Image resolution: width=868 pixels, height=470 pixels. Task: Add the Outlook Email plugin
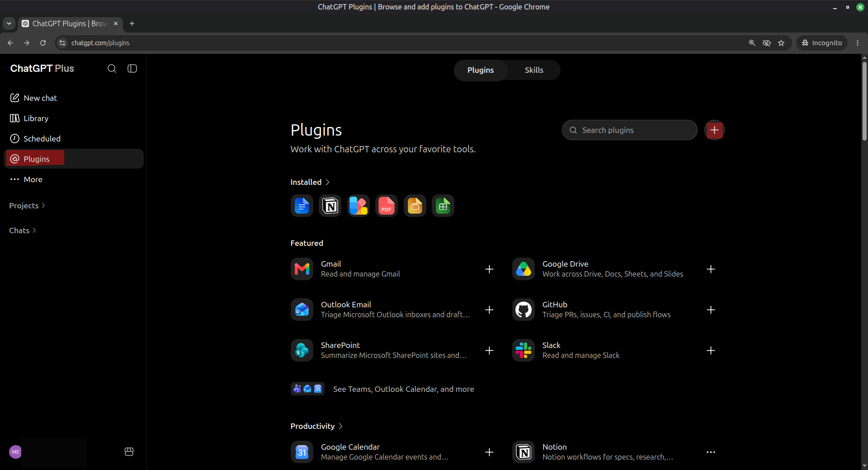(489, 310)
